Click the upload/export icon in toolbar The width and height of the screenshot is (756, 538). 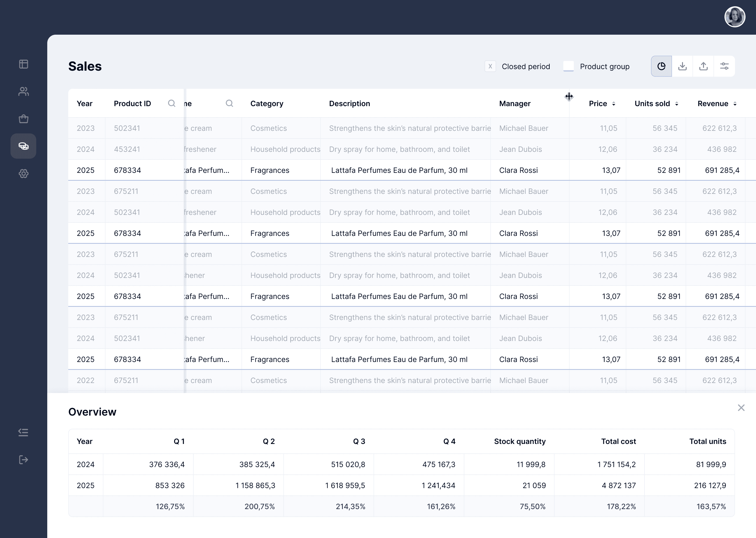point(703,66)
